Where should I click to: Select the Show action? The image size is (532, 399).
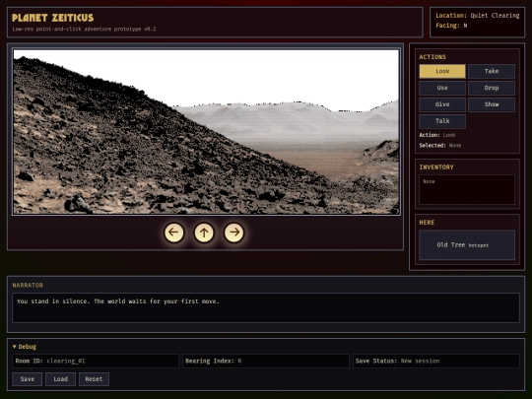point(492,104)
